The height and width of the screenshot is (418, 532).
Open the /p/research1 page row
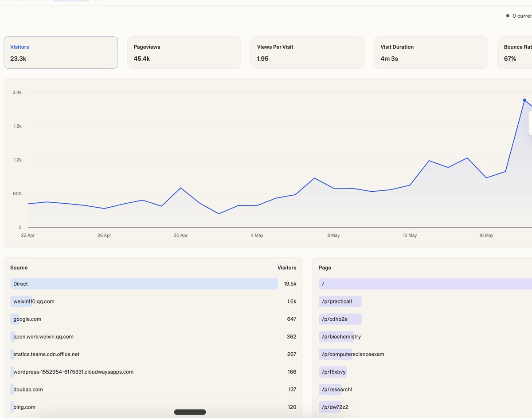425,390
